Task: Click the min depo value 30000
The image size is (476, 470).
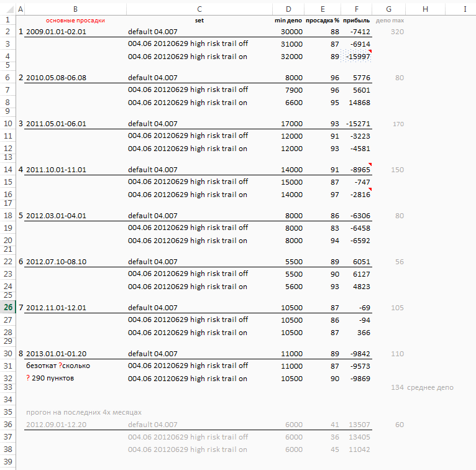Action: 291,32
